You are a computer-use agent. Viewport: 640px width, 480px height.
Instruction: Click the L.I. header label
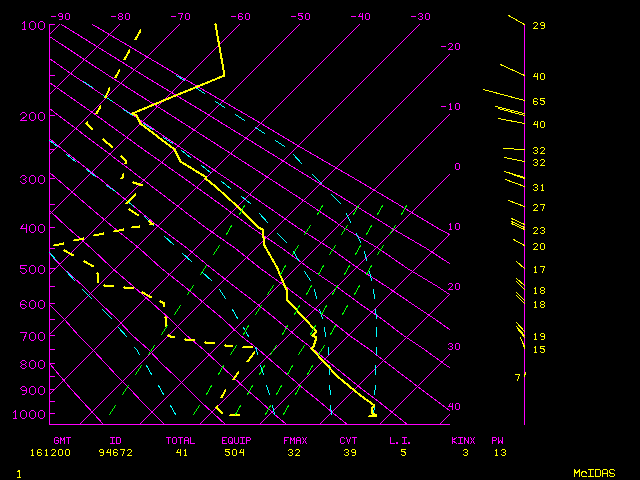coord(400,440)
